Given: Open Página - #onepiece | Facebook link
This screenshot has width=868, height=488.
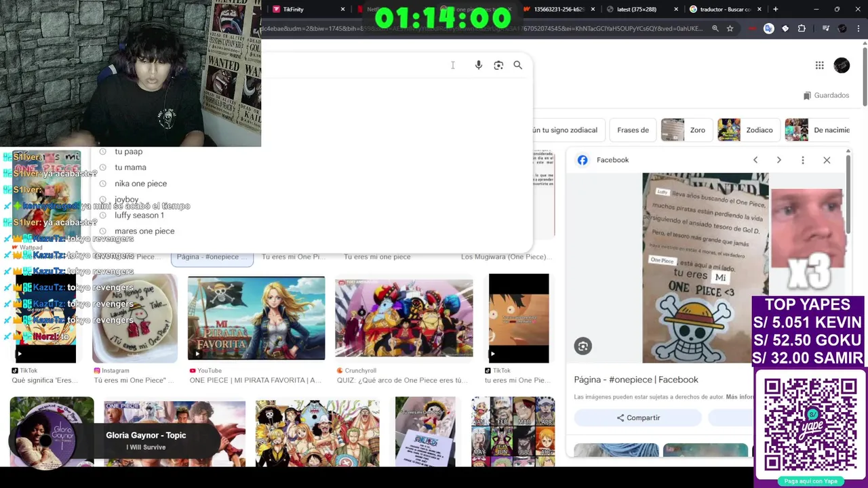Looking at the screenshot, I should coord(636,380).
